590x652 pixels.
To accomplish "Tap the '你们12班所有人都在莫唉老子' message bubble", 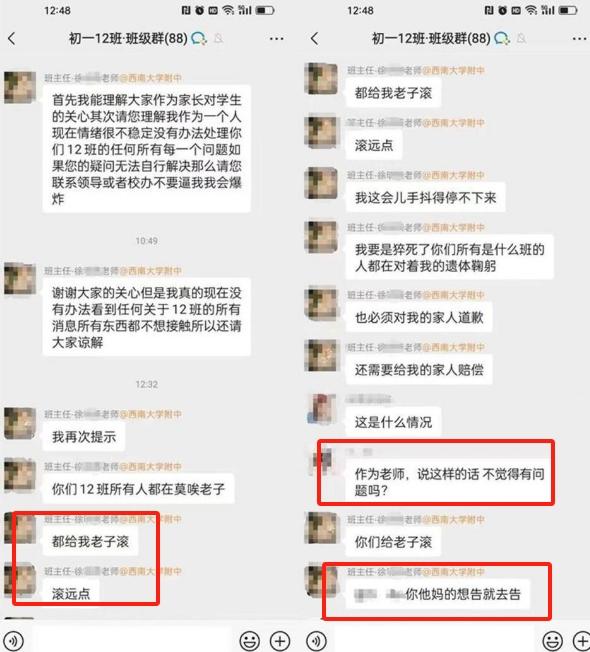I will [x=138, y=489].
